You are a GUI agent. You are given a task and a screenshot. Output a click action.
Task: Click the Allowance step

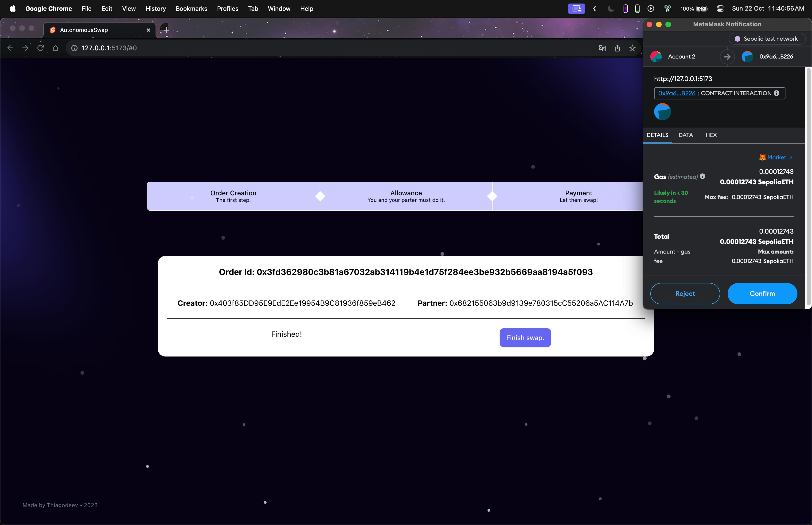pos(406,196)
